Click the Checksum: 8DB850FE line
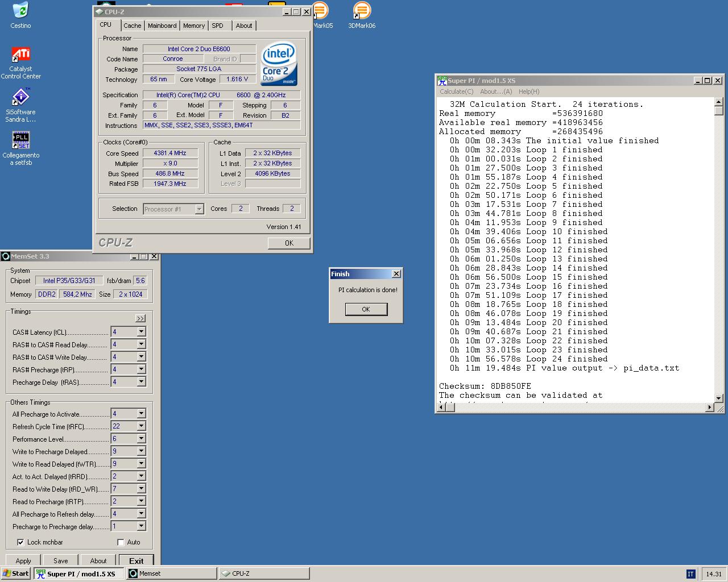The image size is (728, 582). (485, 386)
